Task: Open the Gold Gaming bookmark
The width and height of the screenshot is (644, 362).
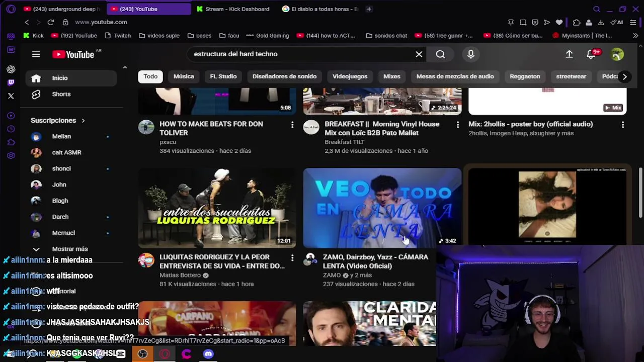Action: (x=268, y=36)
